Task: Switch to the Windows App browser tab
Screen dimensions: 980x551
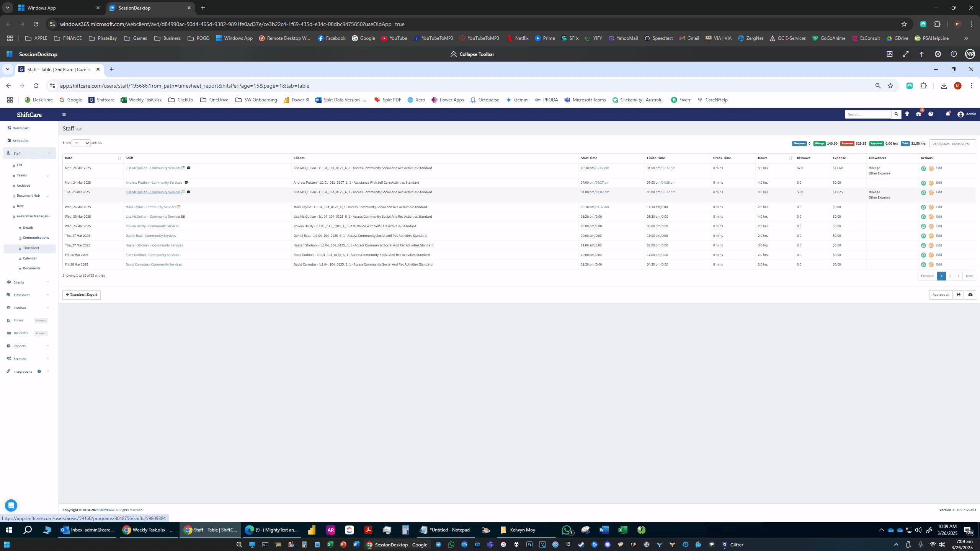Action: (x=58, y=8)
